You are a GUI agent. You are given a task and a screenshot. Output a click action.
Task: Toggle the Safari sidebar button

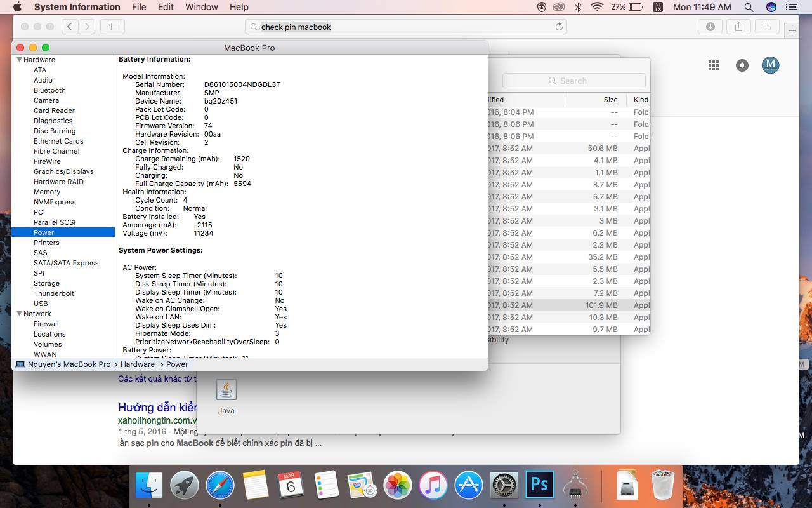tap(112, 27)
